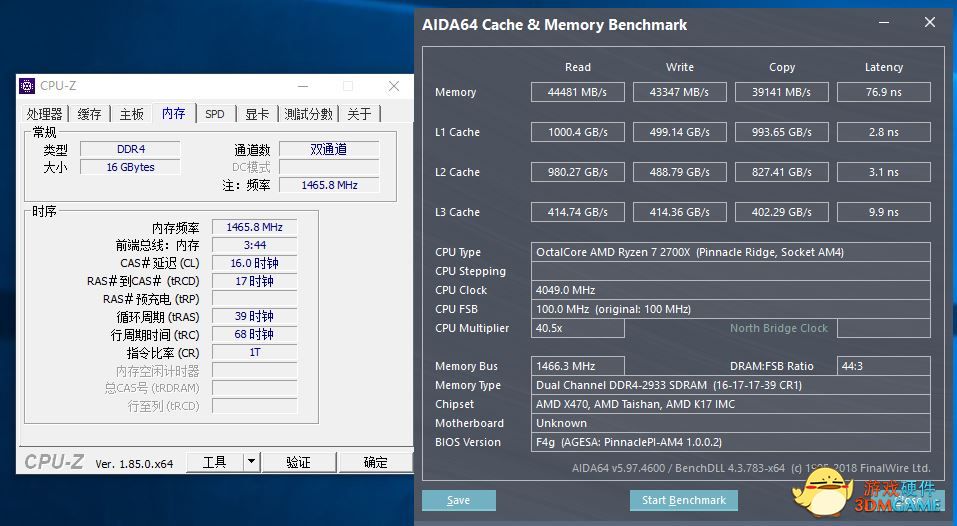Click the Motherboard field showing Unknown

click(x=731, y=423)
